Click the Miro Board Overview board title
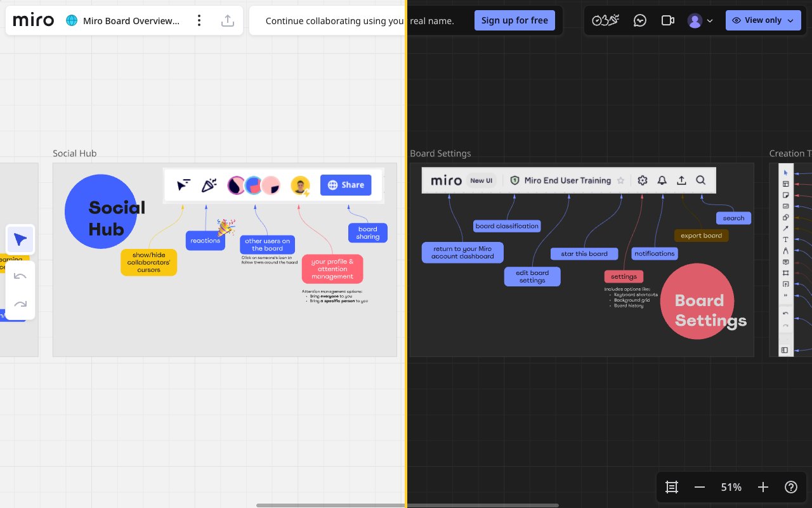 point(131,21)
